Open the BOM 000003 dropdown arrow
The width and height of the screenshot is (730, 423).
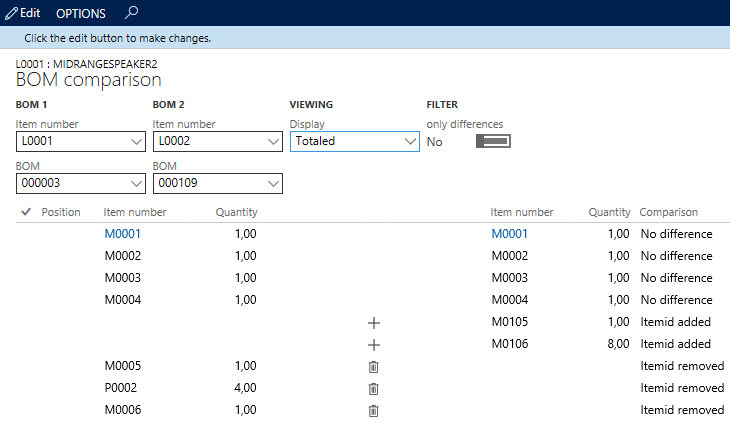(136, 183)
